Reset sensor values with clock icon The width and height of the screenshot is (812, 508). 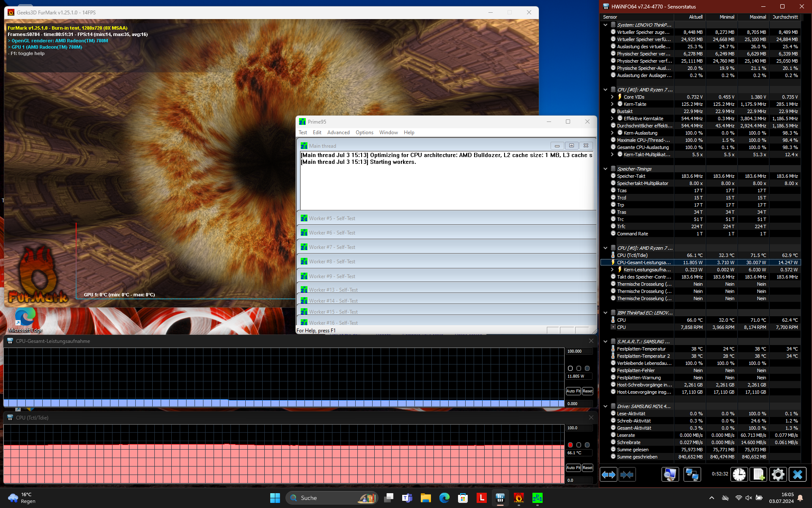(x=739, y=475)
